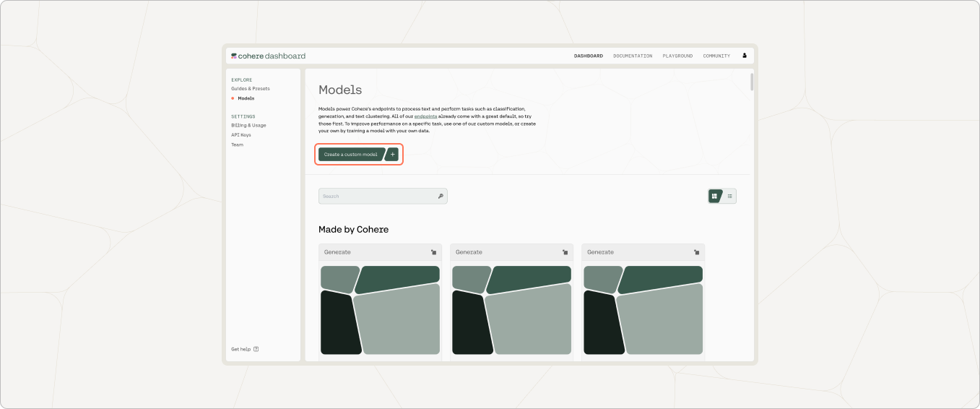Click the search key icon in the Search field
The width and height of the screenshot is (980, 409).
coord(441,196)
